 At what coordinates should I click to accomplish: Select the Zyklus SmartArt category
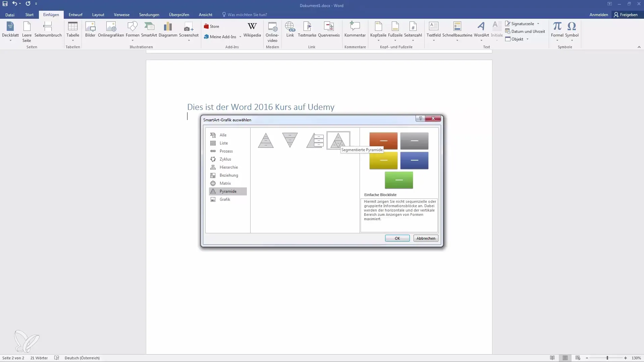tap(228, 159)
